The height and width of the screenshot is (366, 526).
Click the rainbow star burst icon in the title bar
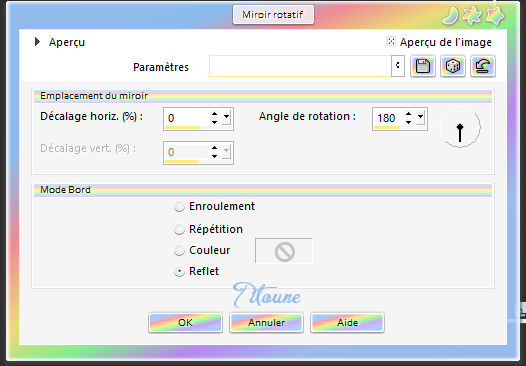(472, 16)
